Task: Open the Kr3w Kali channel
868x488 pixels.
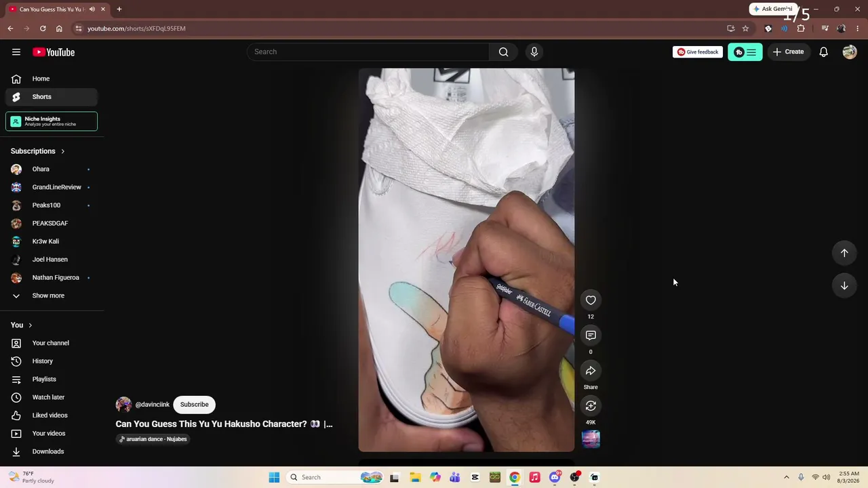Action: [52, 241]
